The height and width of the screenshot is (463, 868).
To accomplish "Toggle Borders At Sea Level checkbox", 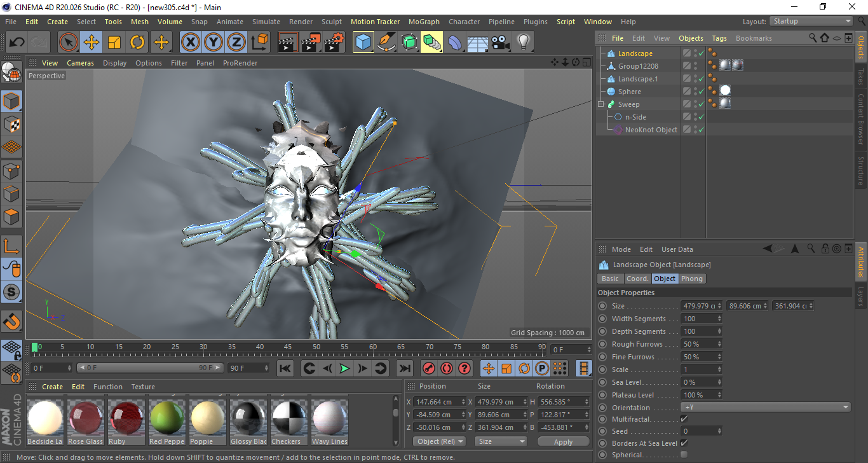I will 684,443.
